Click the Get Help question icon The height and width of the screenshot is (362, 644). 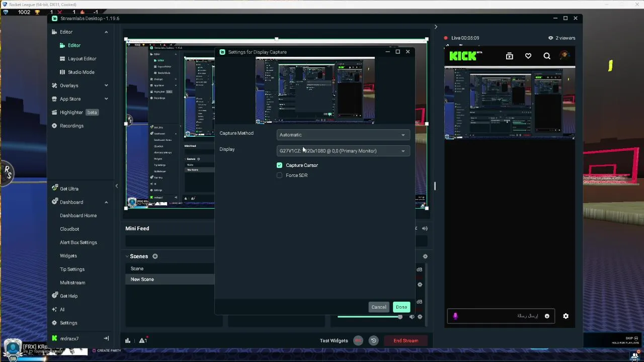(54, 296)
